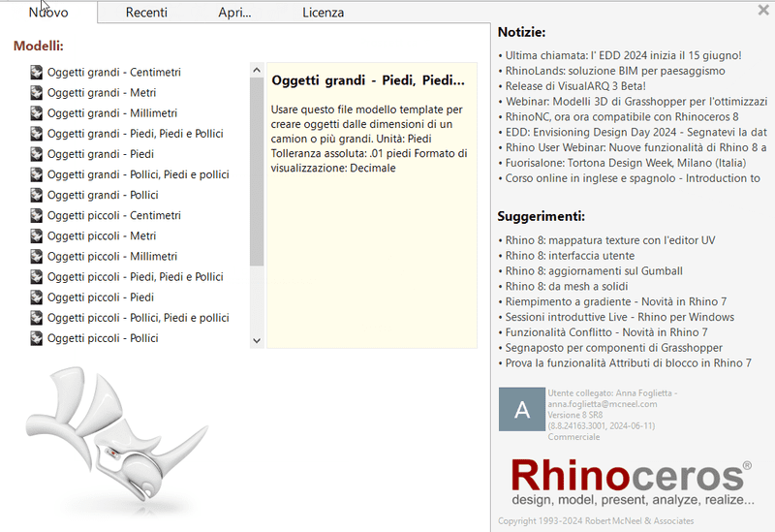Click the user avatar with letter A
This screenshot has width=775, height=532.
[x=522, y=409]
